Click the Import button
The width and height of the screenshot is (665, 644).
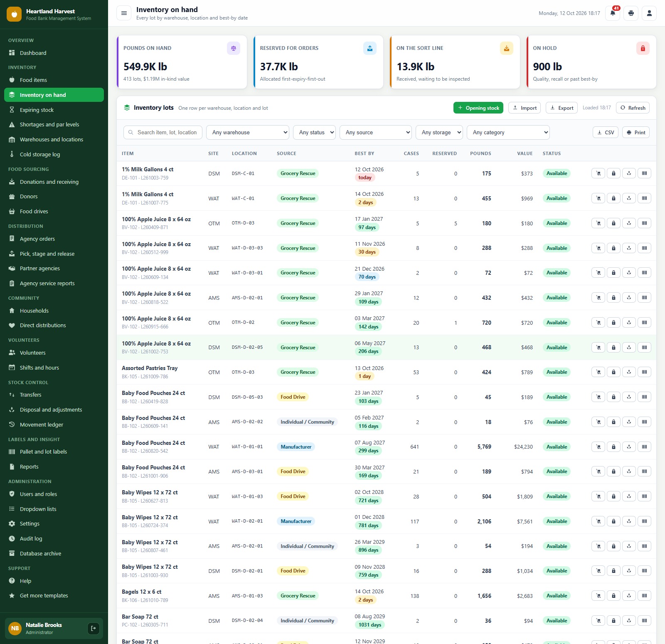tap(525, 108)
